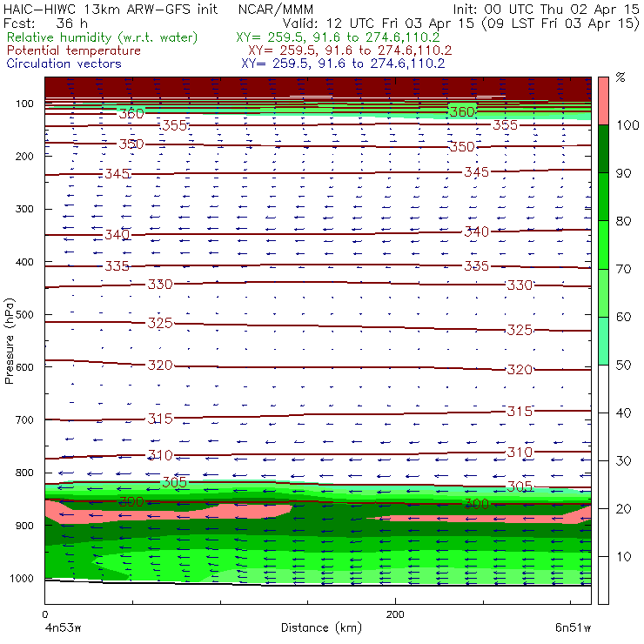Click the '0' distance axis tick label

pos(44,614)
